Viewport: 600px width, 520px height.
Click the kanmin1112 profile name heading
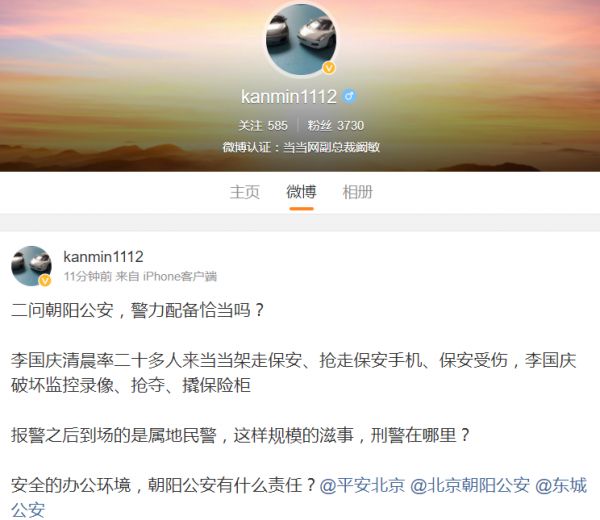tap(289, 96)
